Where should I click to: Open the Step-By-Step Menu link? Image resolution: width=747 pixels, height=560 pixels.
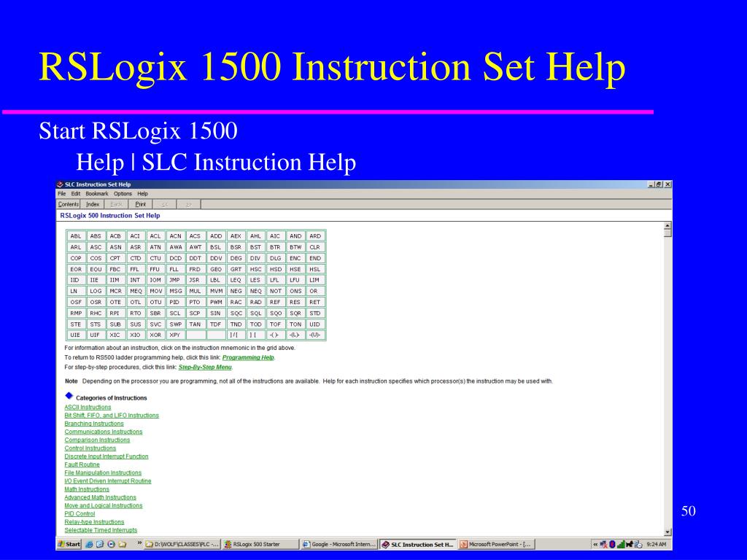click(x=205, y=367)
